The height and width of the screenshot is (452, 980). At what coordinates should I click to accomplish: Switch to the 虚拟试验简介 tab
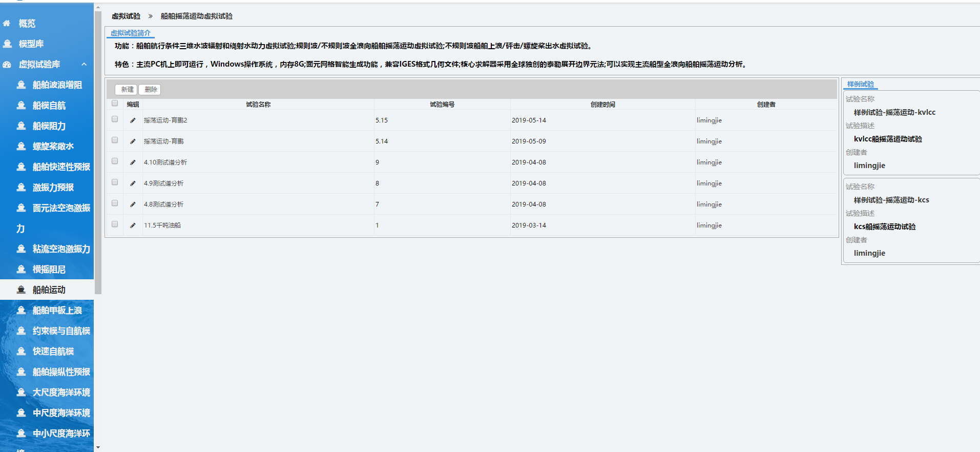131,33
